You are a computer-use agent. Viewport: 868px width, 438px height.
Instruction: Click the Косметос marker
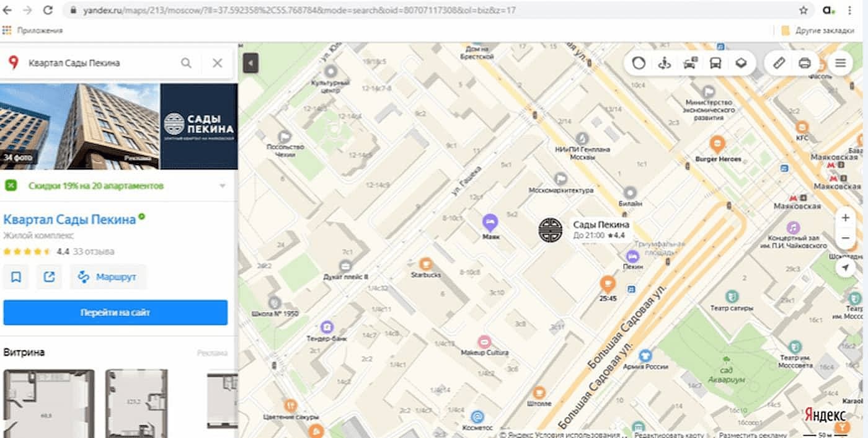pos(477,417)
